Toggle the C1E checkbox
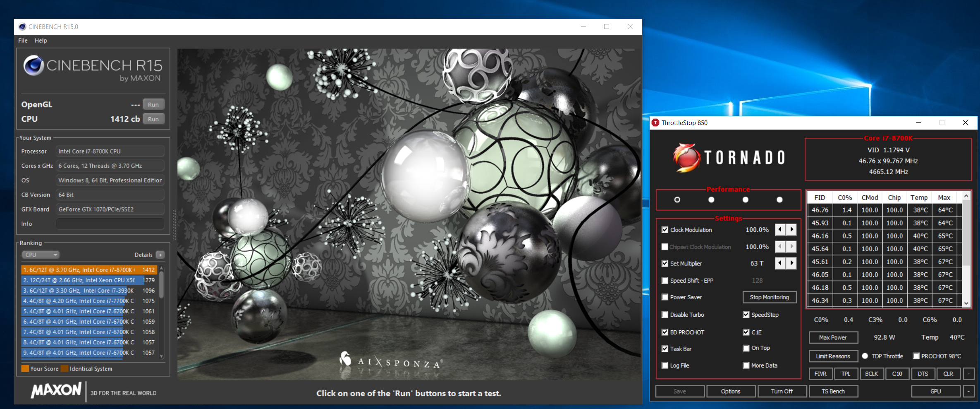Image resolution: width=980 pixels, height=409 pixels. (x=746, y=332)
